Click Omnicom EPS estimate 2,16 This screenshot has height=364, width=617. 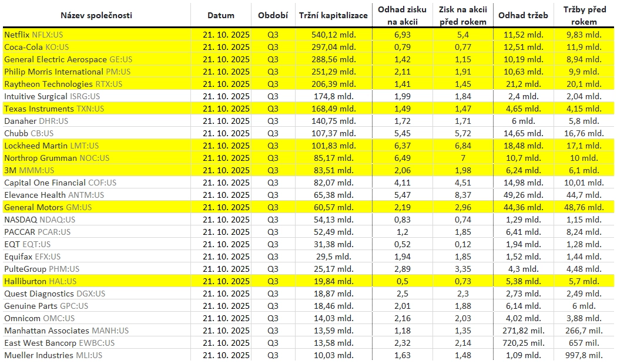402,318
